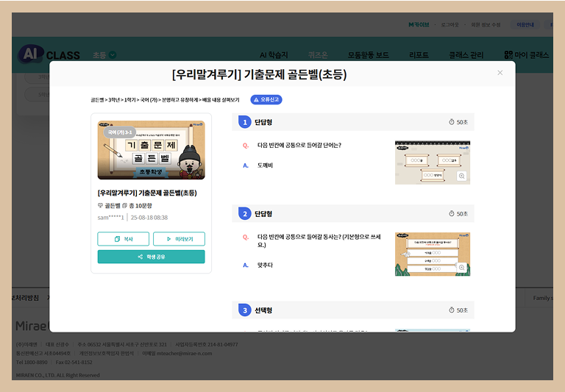Click the question 3 number badge
565x392 pixels.
[x=244, y=310]
